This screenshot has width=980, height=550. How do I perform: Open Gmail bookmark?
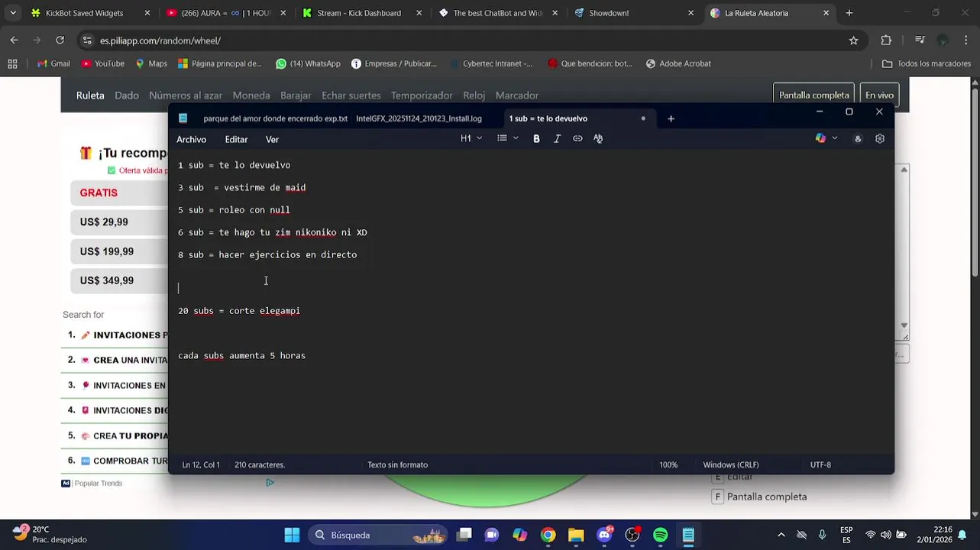point(53,63)
